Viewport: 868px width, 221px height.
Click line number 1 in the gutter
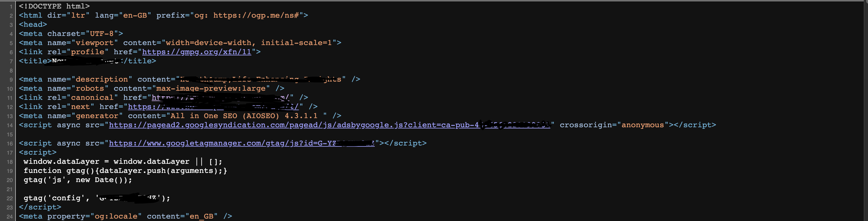tap(11, 7)
